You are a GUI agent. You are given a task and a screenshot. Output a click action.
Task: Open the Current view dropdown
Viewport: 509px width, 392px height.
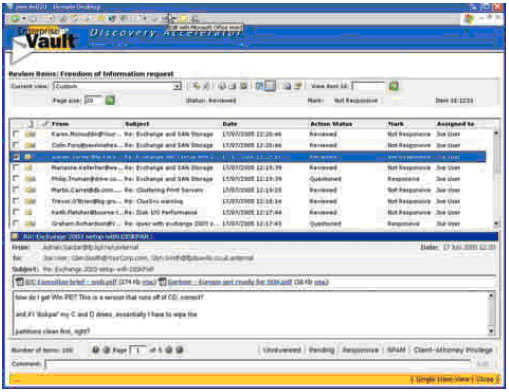[x=177, y=86]
